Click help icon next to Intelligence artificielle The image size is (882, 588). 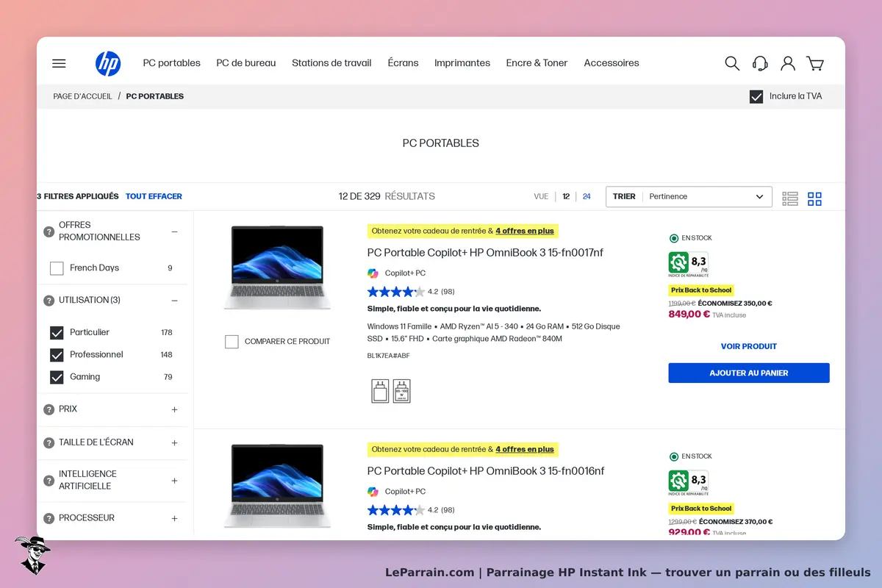coord(49,481)
